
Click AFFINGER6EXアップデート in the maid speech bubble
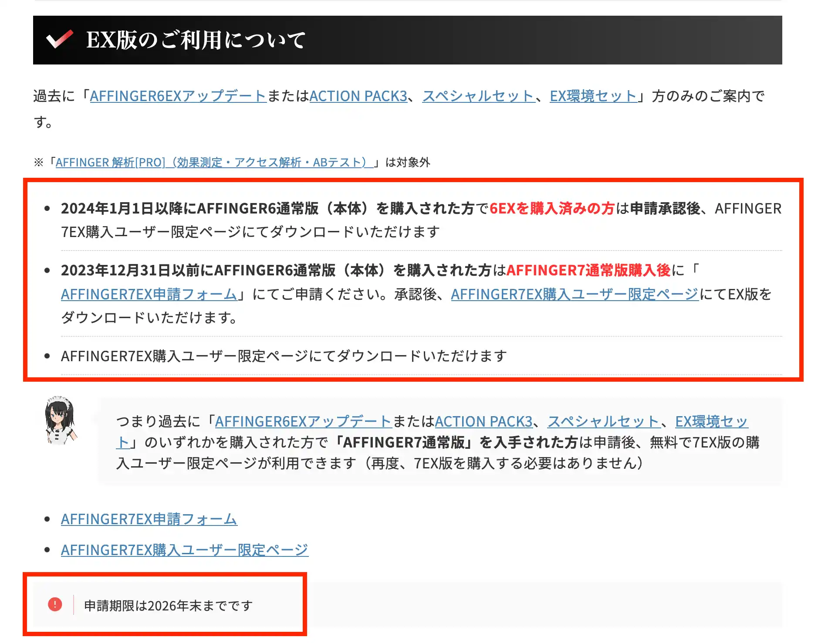coord(304,421)
